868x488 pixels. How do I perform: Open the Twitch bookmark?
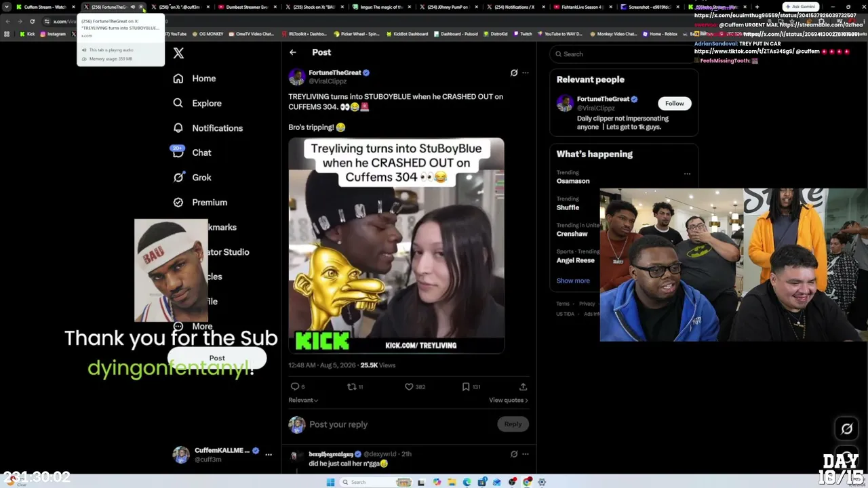[x=523, y=34]
